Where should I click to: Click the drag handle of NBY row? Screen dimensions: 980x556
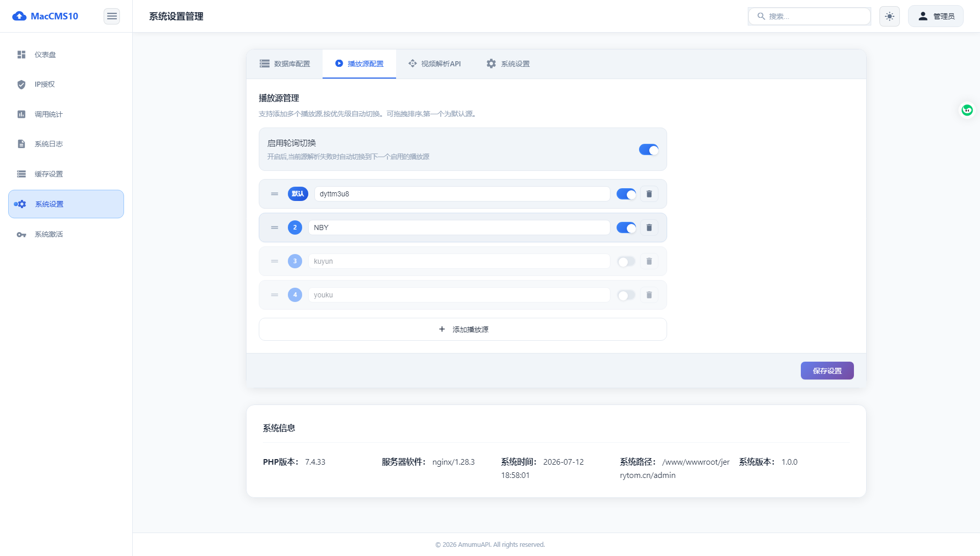[275, 228]
